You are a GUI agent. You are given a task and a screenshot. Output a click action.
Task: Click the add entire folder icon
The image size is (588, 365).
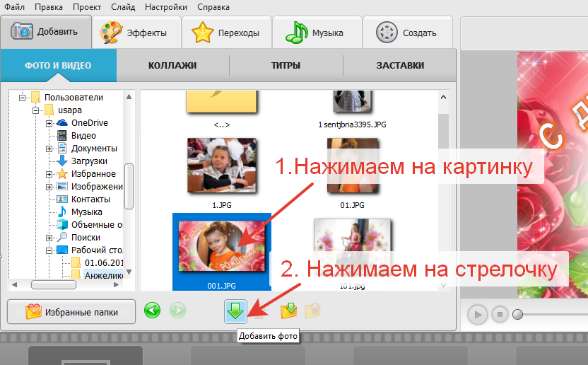(x=288, y=311)
